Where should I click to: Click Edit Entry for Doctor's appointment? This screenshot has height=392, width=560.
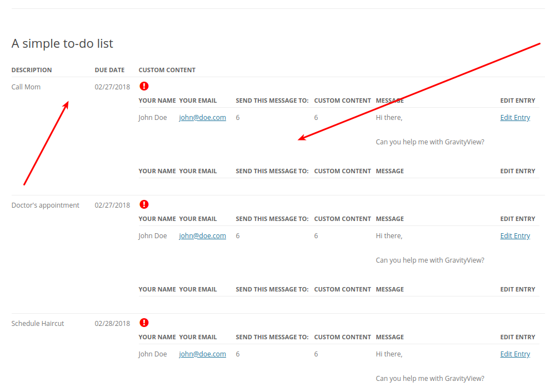point(515,235)
